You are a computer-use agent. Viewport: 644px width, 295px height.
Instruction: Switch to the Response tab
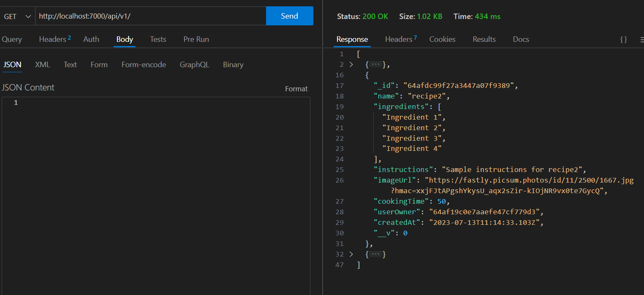click(352, 39)
